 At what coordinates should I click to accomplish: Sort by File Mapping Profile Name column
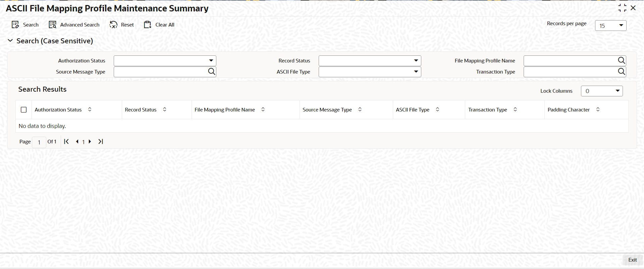pos(263,109)
